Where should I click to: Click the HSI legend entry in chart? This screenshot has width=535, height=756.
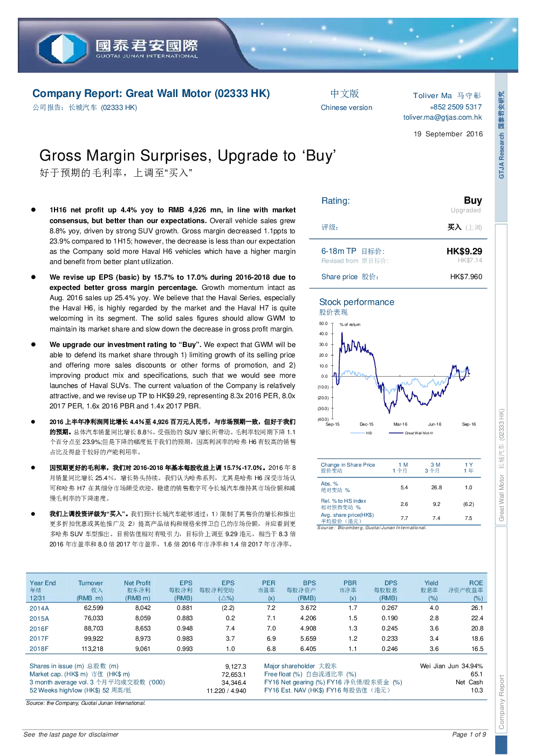tap(362, 433)
